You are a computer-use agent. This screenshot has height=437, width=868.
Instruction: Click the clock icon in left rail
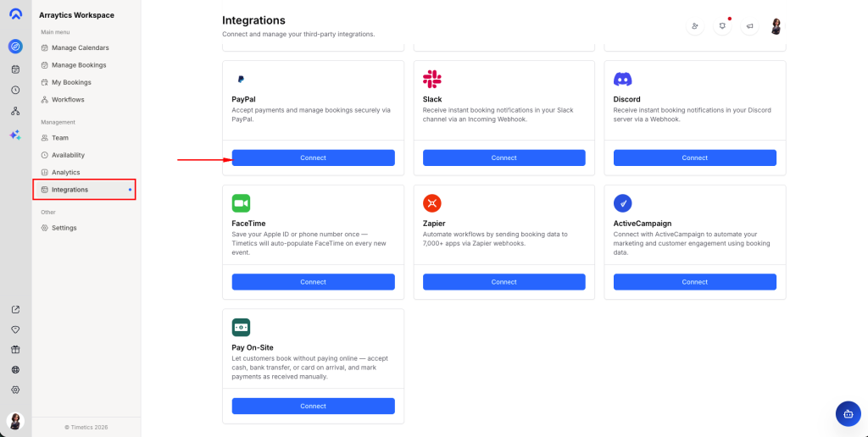15,90
